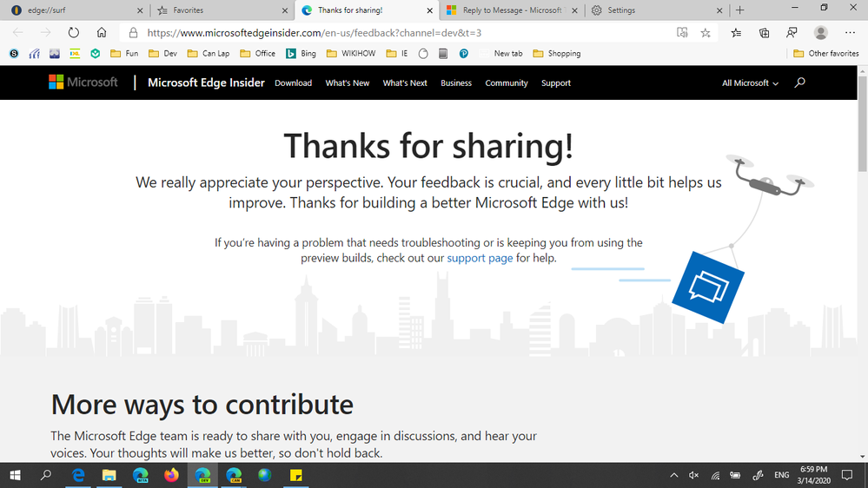Click the lock icon in the address bar
Image resolution: width=868 pixels, height=488 pixels.
click(133, 33)
